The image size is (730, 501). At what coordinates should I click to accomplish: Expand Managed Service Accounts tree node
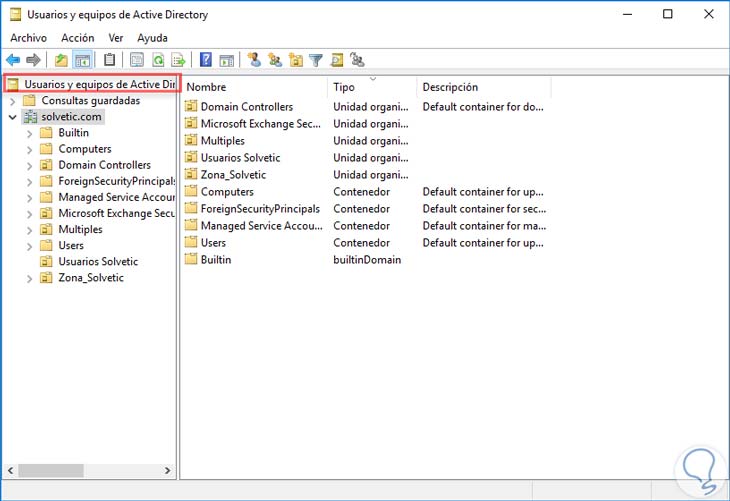pos(29,198)
